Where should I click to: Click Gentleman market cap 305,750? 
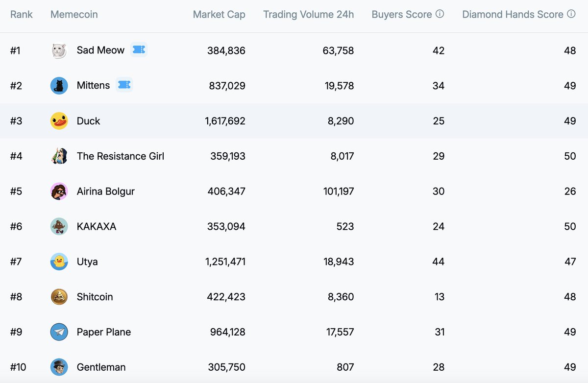(x=226, y=367)
